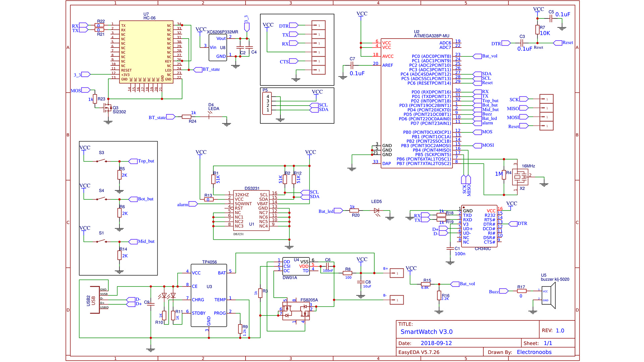Screen dimensions: 644x362
Task: Click the SmartWatch V3.0 title text
Action: point(426,332)
